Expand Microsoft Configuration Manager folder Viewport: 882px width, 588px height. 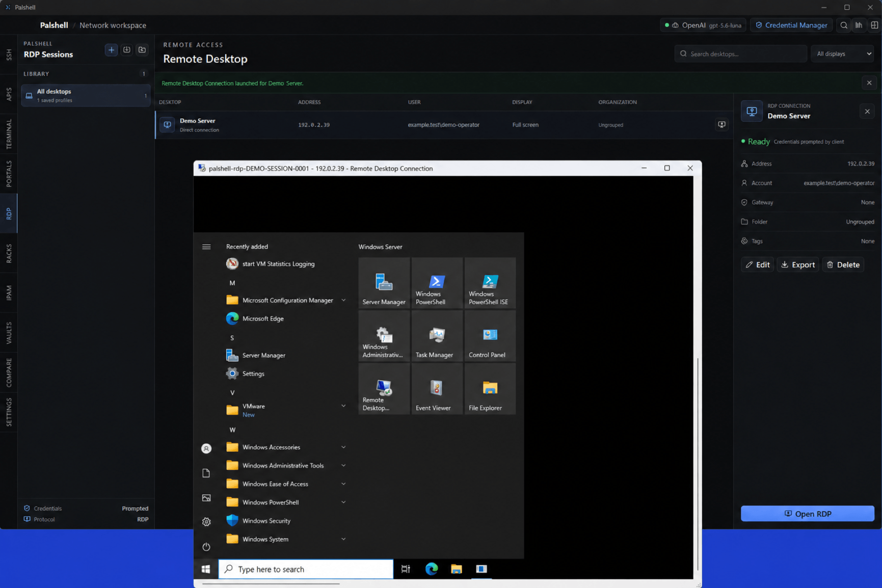[343, 300]
